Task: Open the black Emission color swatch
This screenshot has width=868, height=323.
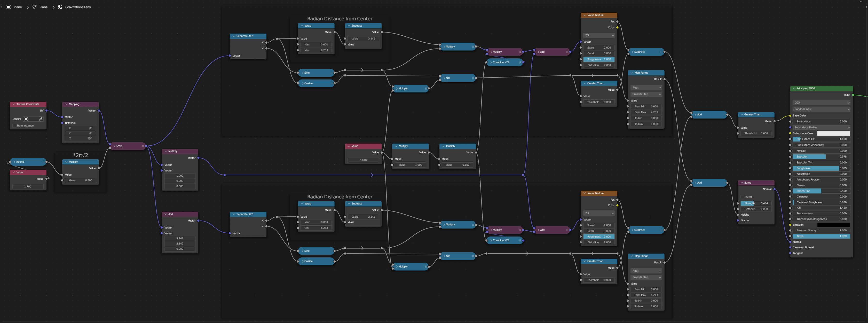Action: pyautogui.click(x=834, y=225)
